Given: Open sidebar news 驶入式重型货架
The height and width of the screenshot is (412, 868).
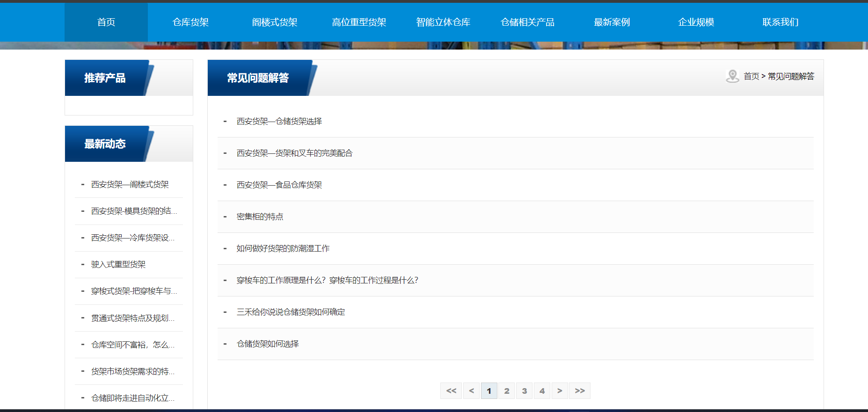Looking at the screenshot, I should pyautogui.click(x=118, y=265).
